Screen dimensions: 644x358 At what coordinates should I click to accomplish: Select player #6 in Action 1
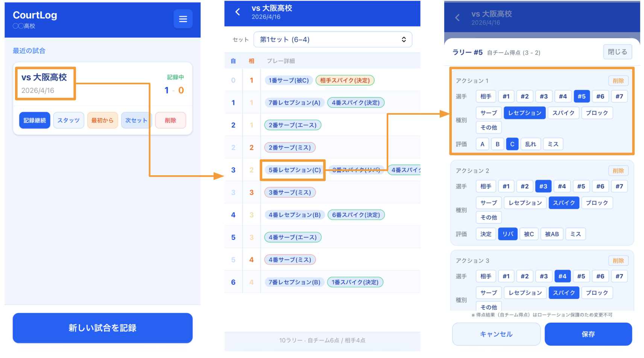600,97
